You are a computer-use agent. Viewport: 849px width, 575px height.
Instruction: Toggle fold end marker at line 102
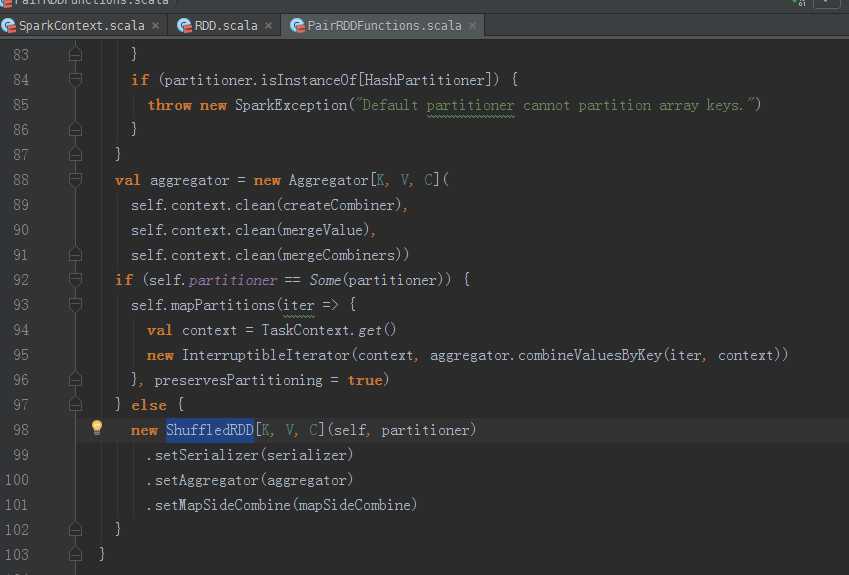point(75,529)
